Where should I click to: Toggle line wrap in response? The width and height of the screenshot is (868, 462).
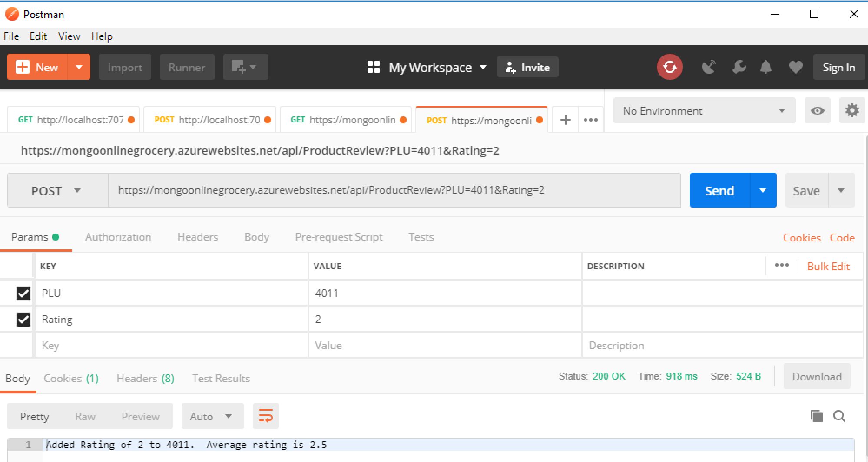(x=265, y=416)
